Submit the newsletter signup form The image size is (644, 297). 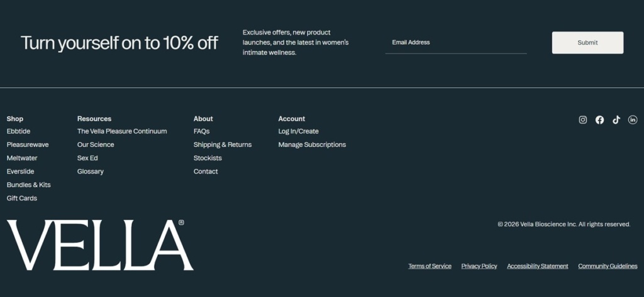[x=588, y=43]
